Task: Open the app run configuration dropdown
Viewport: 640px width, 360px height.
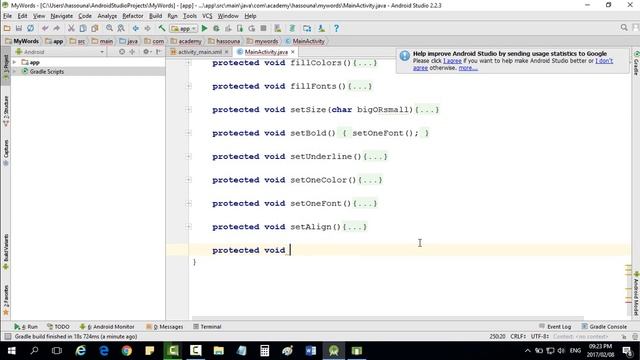Action: click(184, 29)
